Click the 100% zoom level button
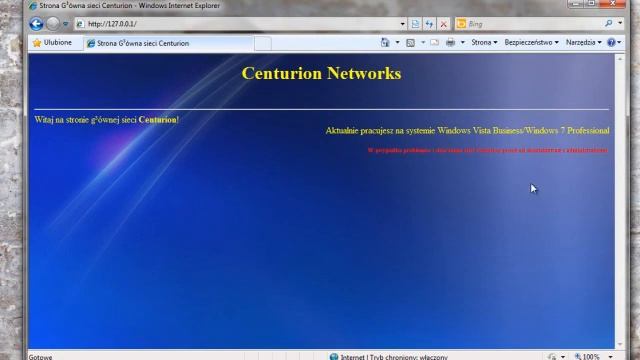This screenshot has width=640, height=360. (x=587, y=357)
